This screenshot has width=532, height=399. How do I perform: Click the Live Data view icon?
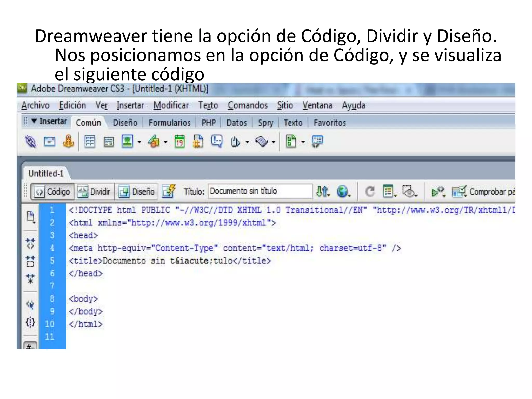point(168,191)
